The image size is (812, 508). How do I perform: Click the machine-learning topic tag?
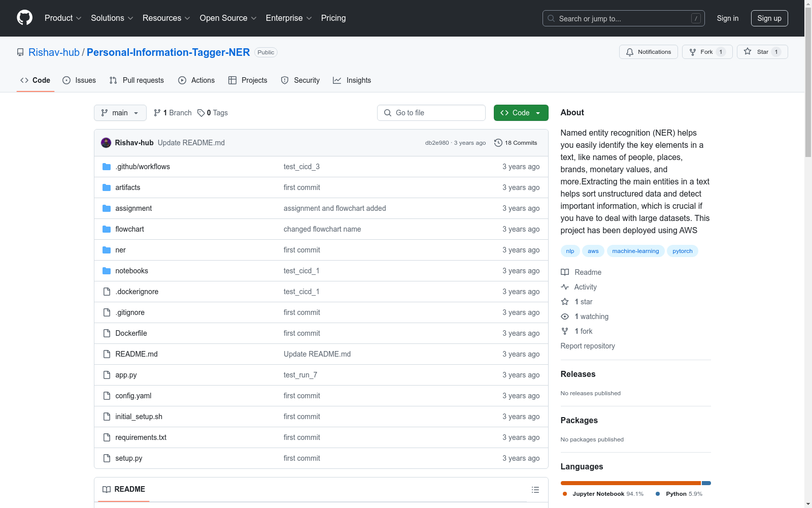tap(635, 251)
